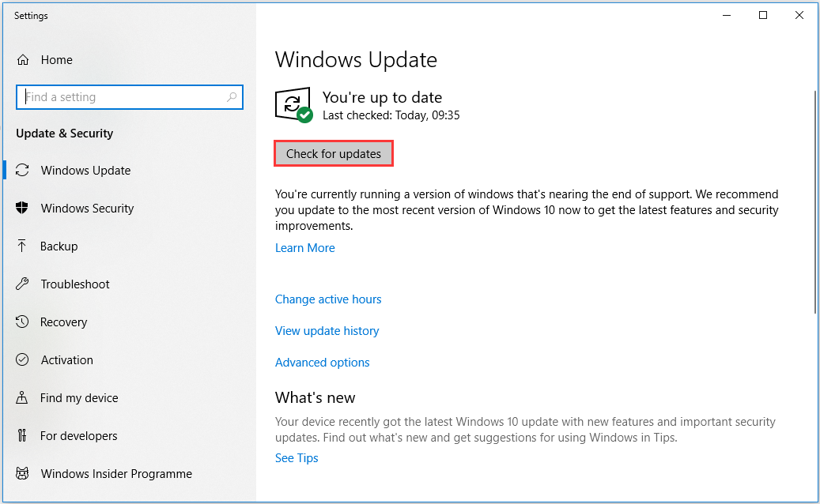Focus the Find a setting search field
This screenshot has width=820, height=504.
point(130,97)
